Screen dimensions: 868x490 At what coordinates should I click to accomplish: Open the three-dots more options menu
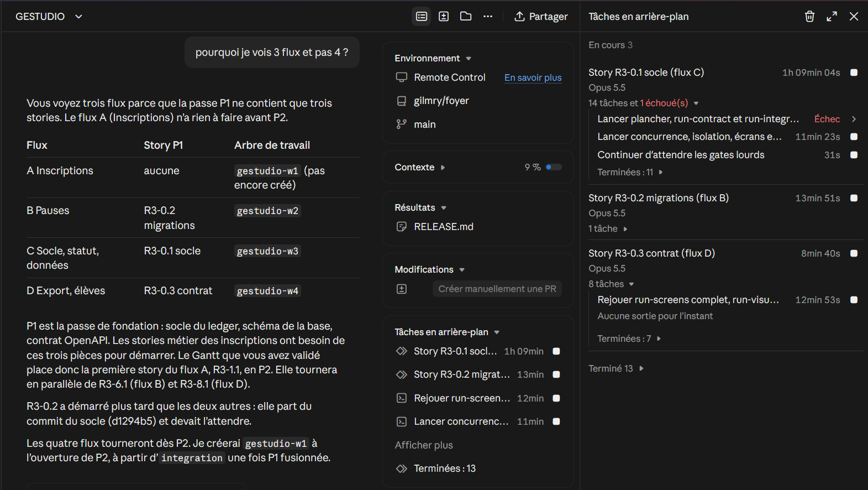(488, 17)
